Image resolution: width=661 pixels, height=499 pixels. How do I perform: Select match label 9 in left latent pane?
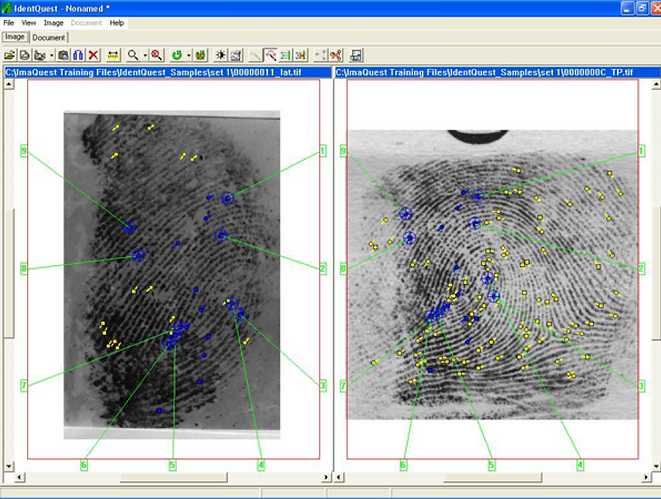tap(24, 151)
